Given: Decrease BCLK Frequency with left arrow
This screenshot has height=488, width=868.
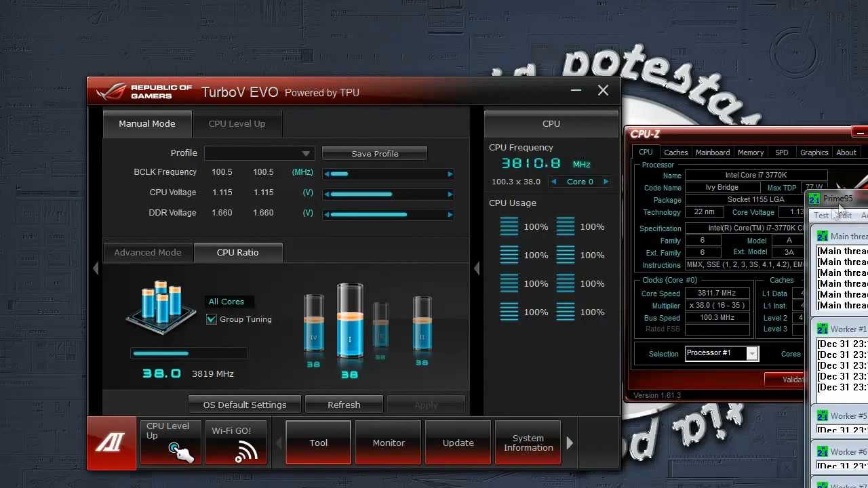Looking at the screenshot, I should coord(327,174).
